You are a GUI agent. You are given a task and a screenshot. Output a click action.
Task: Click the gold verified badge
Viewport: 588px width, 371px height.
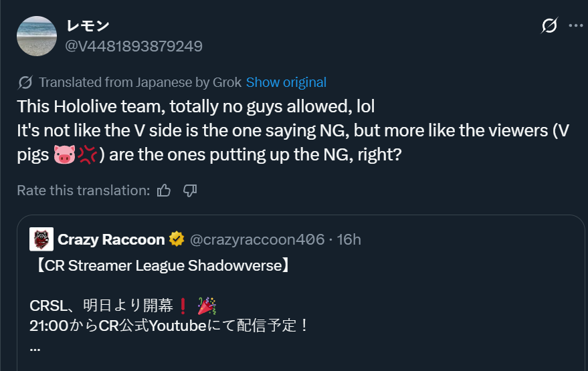coord(177,239)
